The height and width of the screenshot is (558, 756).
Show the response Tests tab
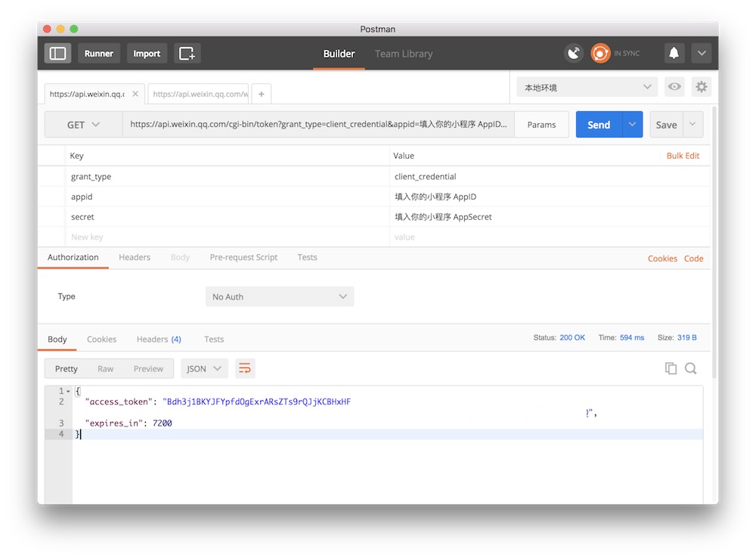click(214, 339)
